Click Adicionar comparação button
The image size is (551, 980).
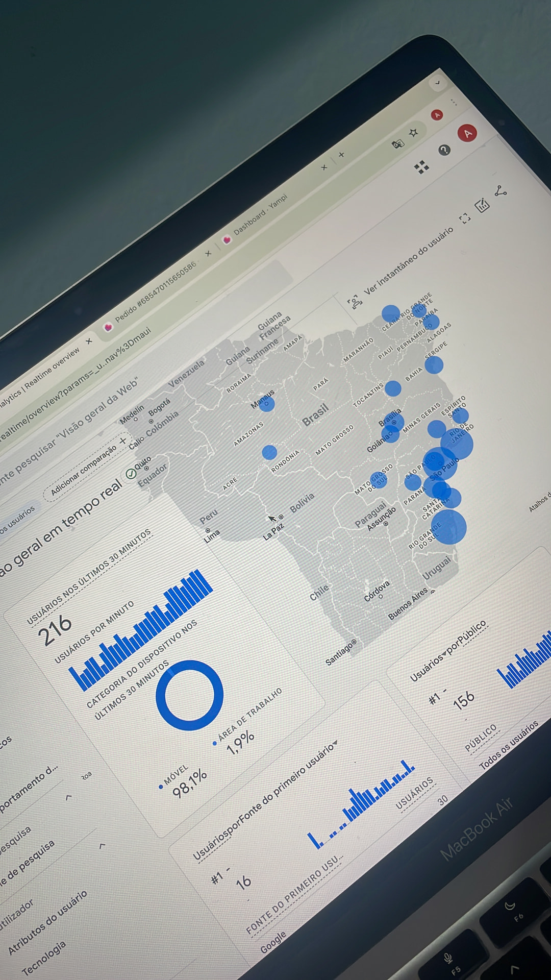point(88,467)
